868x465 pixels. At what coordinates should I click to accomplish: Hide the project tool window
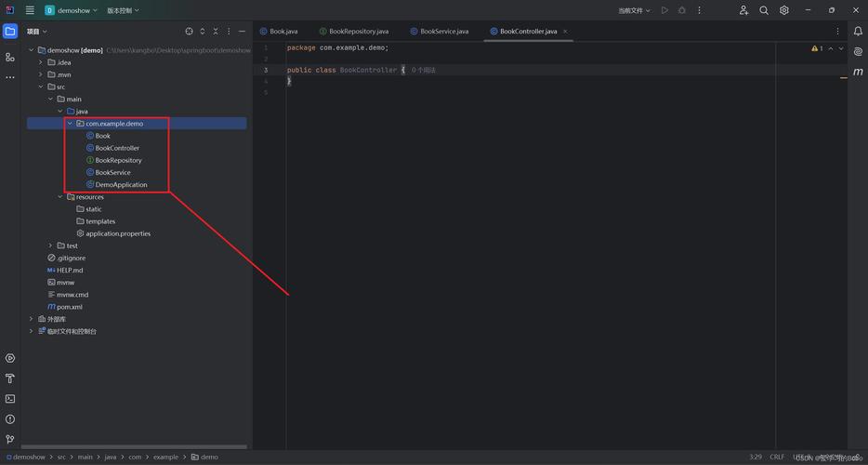click(242, 32)
